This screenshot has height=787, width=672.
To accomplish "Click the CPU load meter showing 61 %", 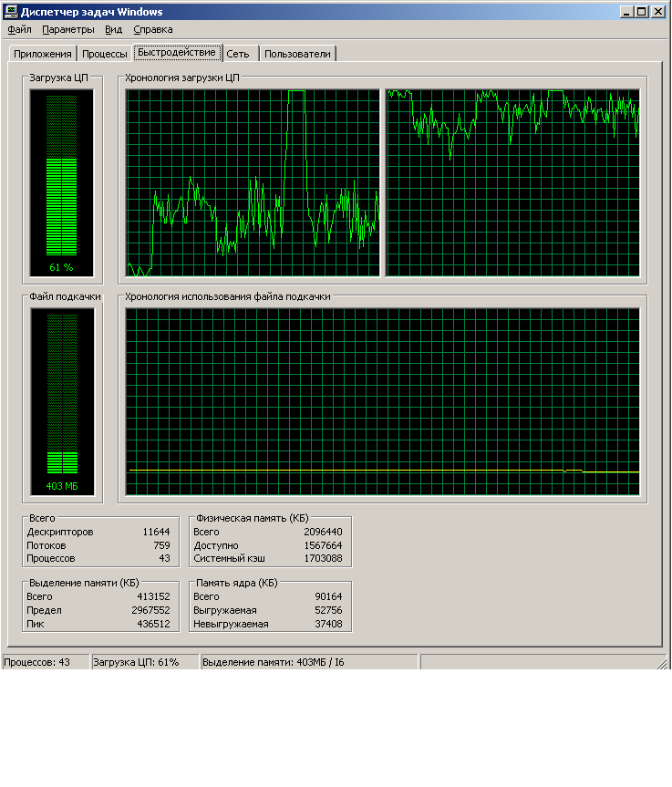I will click(x=62, y=182).
